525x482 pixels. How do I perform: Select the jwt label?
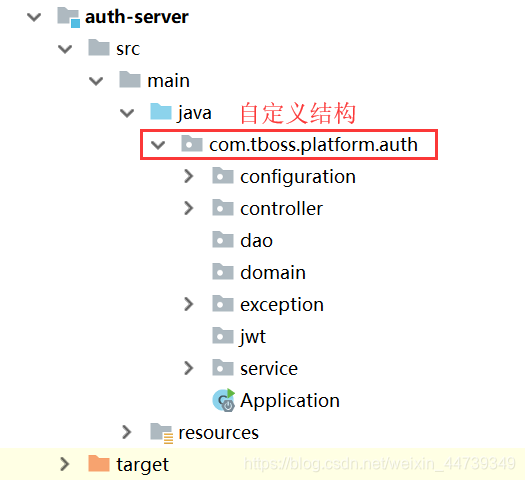click(253, 337)
